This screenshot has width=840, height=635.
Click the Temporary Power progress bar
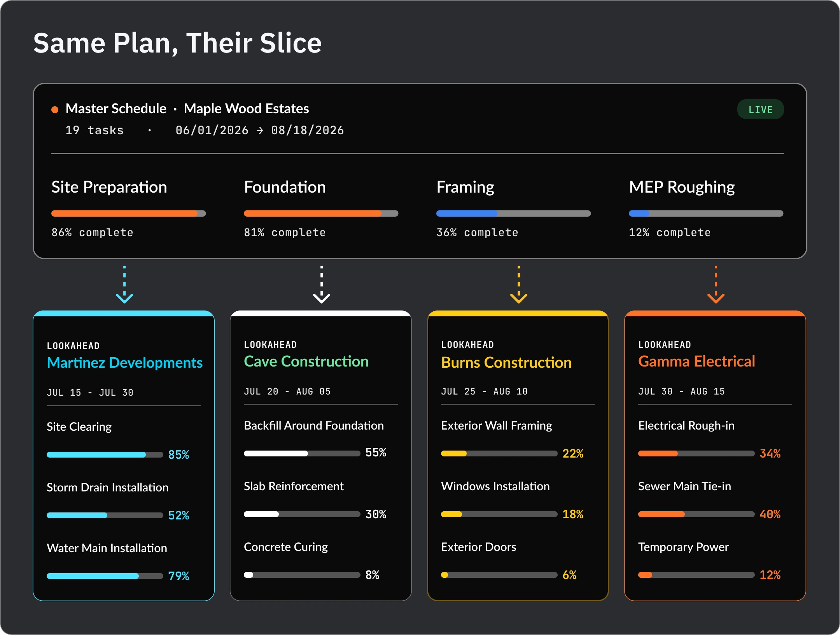tap(696, 575)
